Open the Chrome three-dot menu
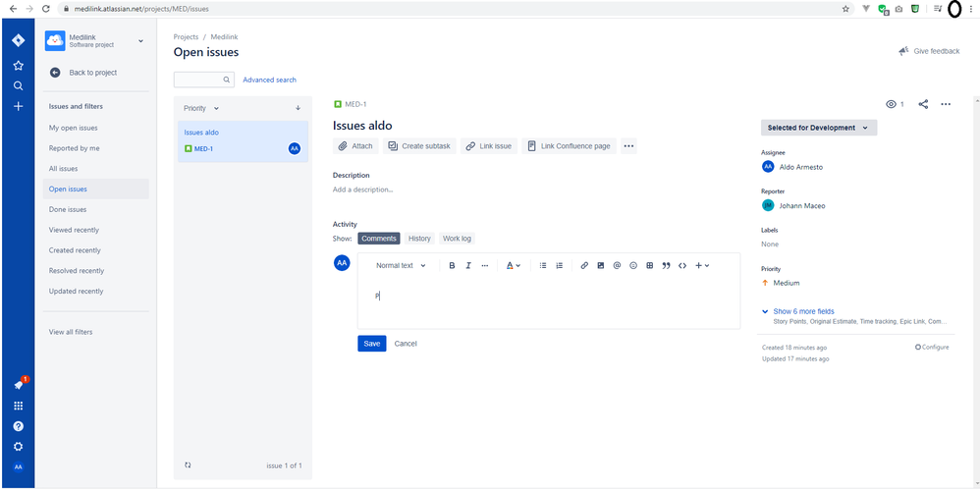 click(x=970, y=9)
